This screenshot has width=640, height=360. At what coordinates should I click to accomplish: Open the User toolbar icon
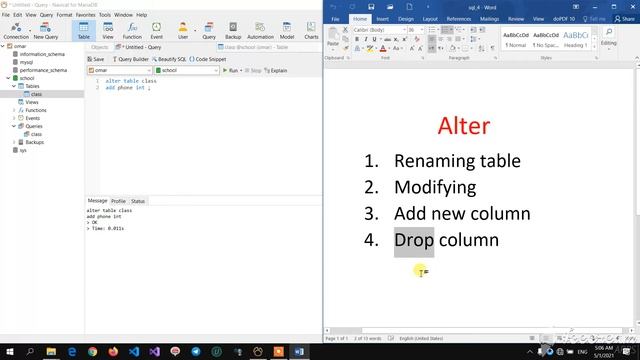(183, 31)
